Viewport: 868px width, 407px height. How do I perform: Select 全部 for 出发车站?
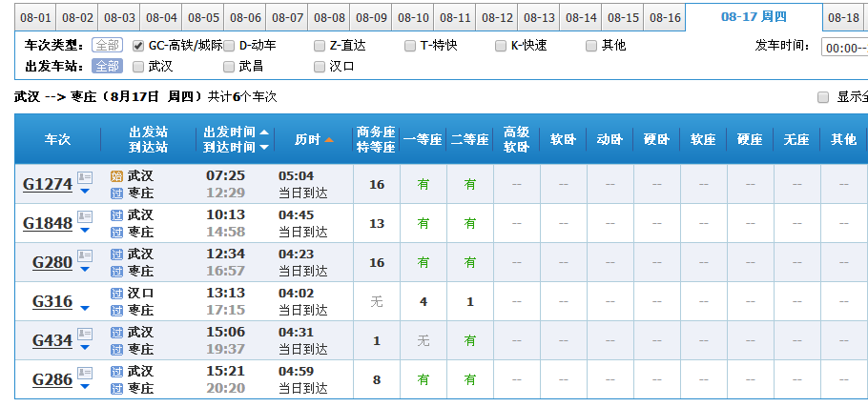coord(108,67)
